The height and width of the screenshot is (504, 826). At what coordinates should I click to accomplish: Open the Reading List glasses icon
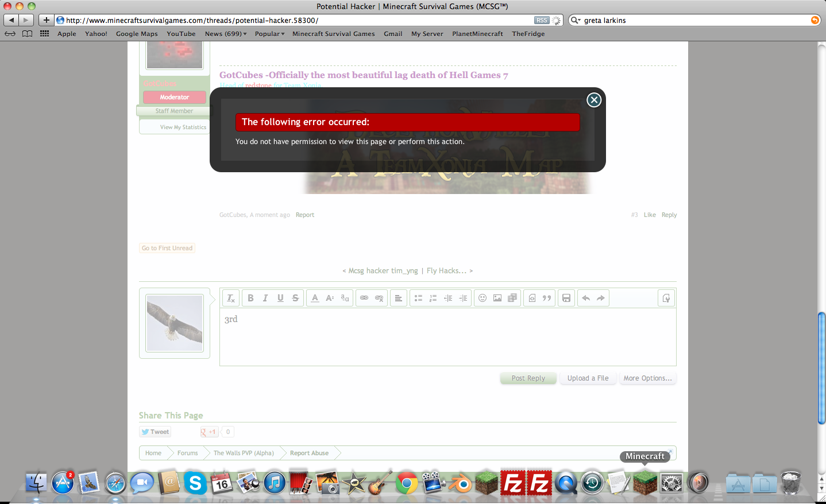click(10, 34)
